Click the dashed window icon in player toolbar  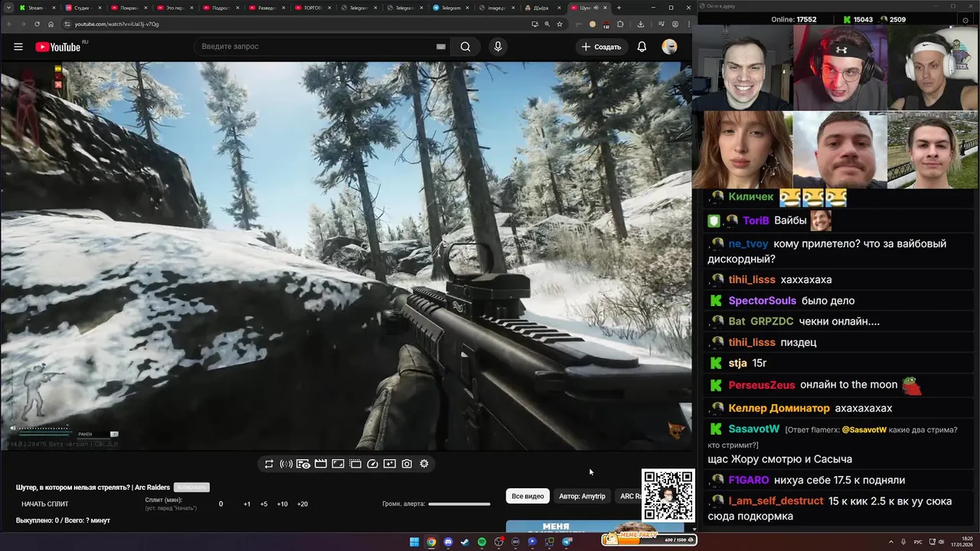(x=355, y=464)
